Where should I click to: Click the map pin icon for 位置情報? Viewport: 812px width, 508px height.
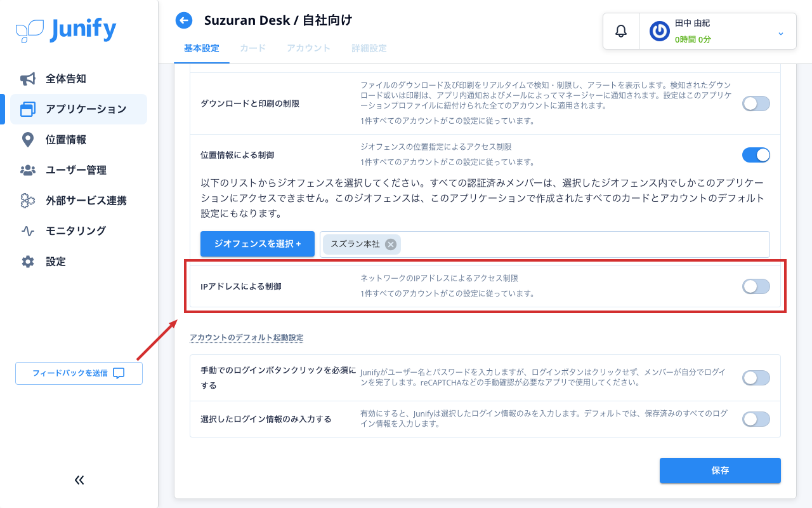pos(27,140)
